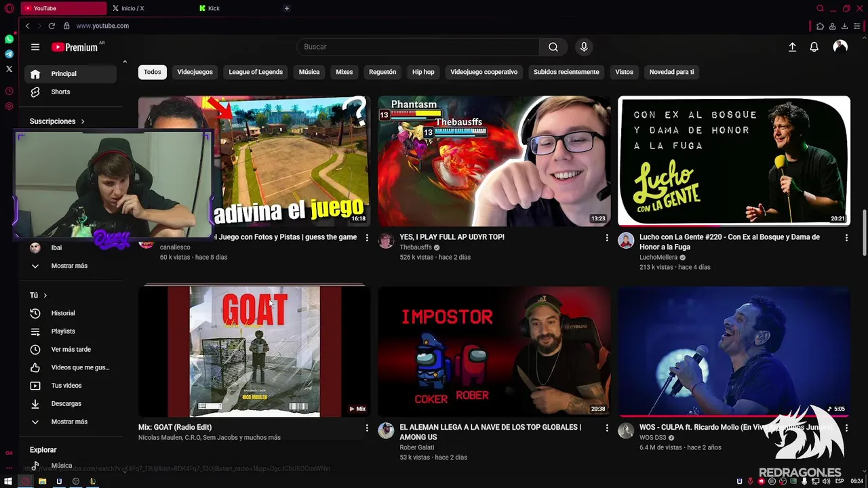Go back with the browser back arrow
Image resolution: width=868 pixels, height=488 pixels.
point(27,26)
